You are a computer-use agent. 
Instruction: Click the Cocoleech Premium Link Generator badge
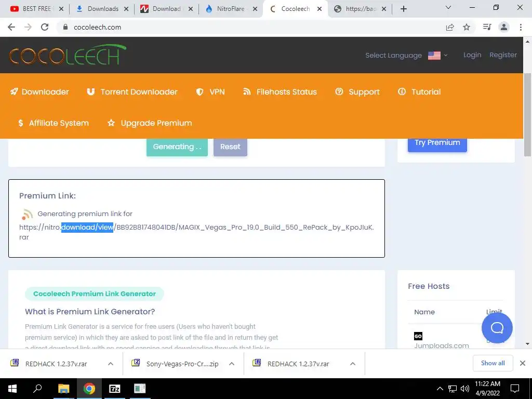(95, 294)
